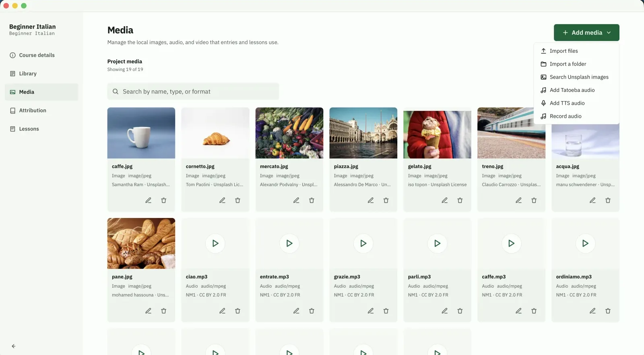Delete the piazza.jpg media item
Screen dimensions: 644x355
(386, 200)
